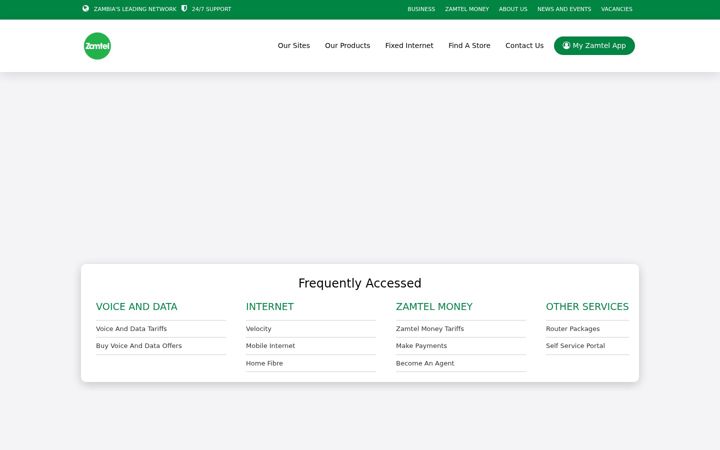Open the Business link in top bar

point(421,9)
